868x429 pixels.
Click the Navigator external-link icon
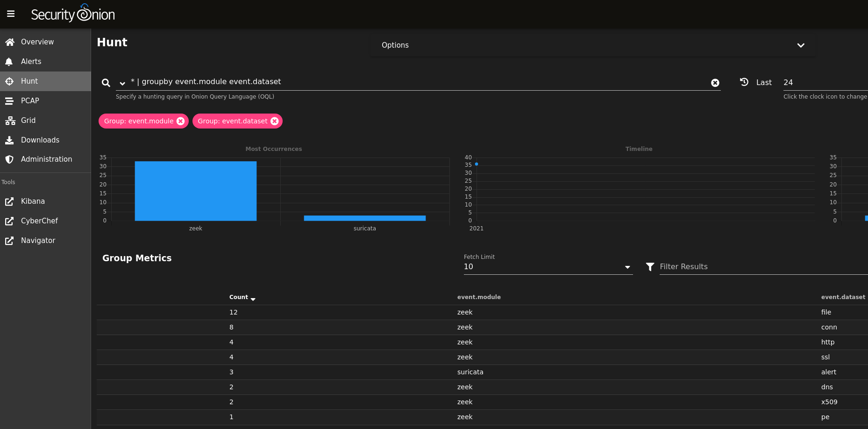click(9, 241)
